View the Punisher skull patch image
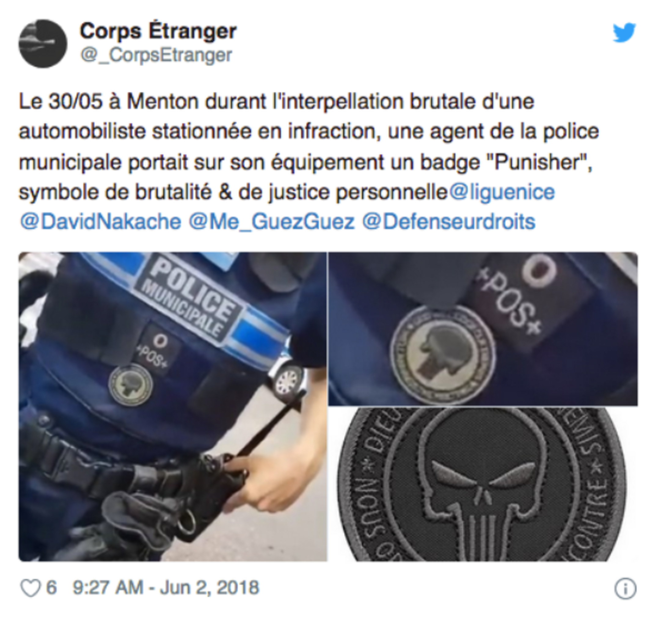Image resolution: width=672 pixels, height=628 pixels. pyautogui.click(x=483, y=484)
